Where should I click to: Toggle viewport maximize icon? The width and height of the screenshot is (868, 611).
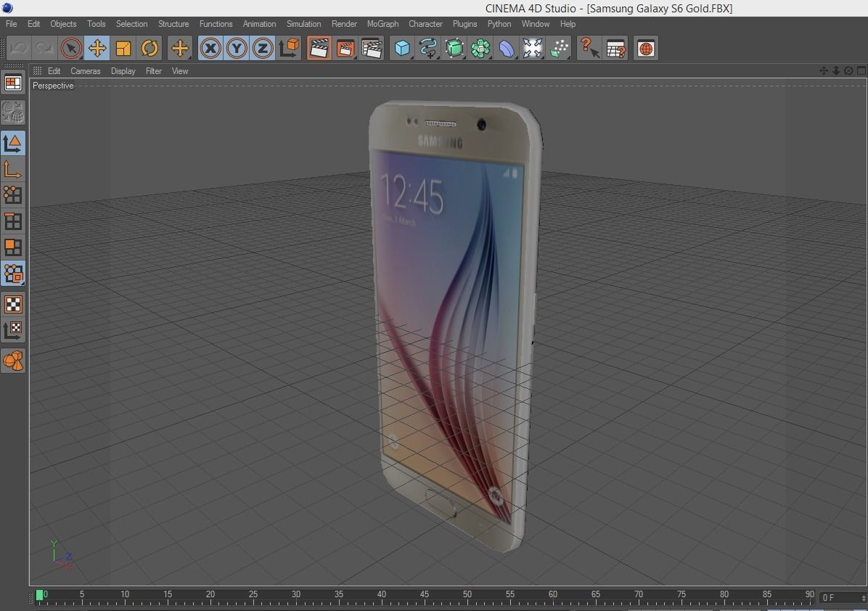[861, 70]
